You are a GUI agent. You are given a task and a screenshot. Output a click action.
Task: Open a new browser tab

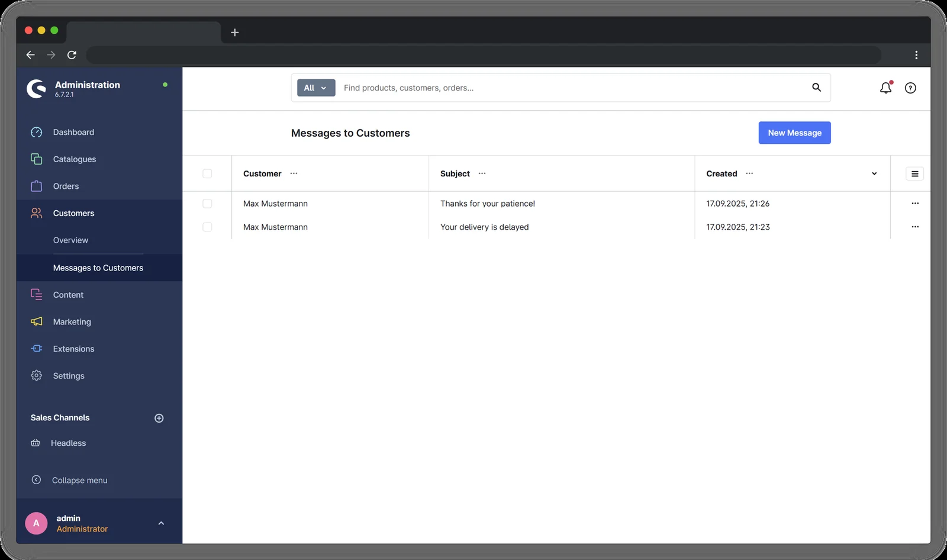[x=234, y=33]
